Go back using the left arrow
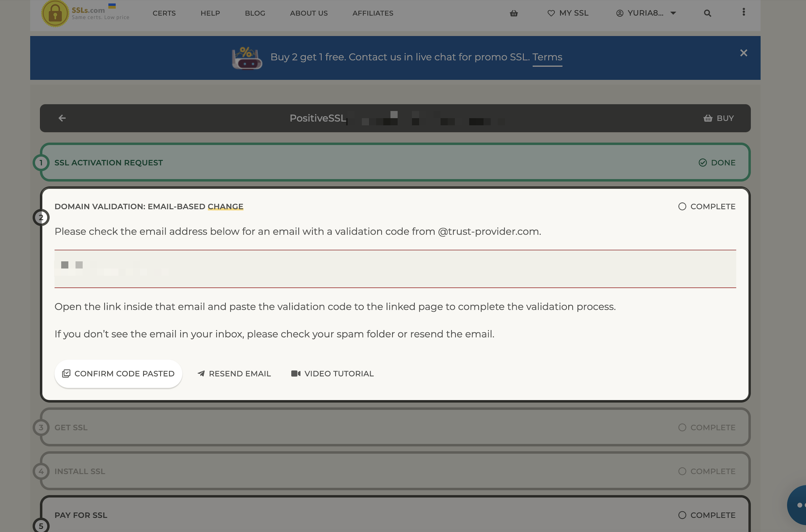This screenshot has height=532, width=806. pos(62,118)
